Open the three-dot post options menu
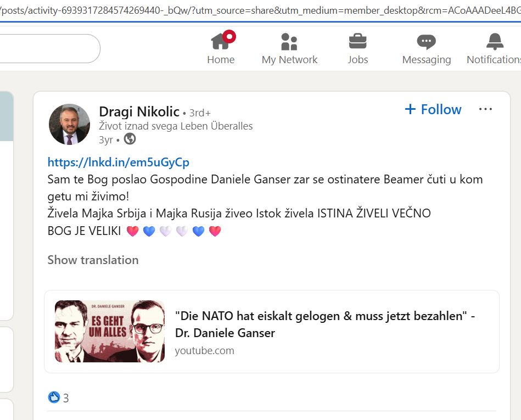Image resolution: width=521 pixels, height=420 pixels. (485, 109)
